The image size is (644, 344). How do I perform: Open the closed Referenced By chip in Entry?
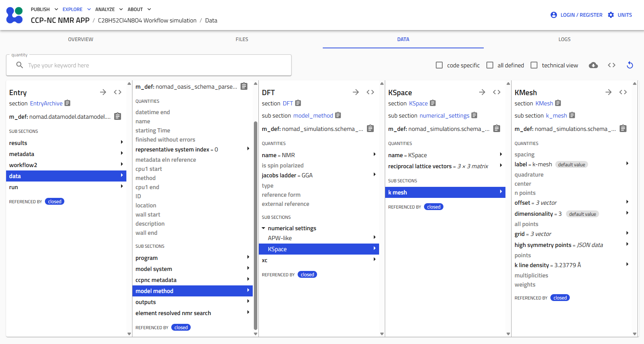(54, 201)
